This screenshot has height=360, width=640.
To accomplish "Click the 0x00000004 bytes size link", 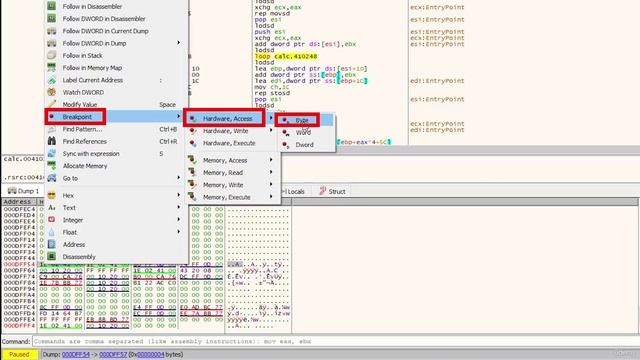I will coord(150,354).
